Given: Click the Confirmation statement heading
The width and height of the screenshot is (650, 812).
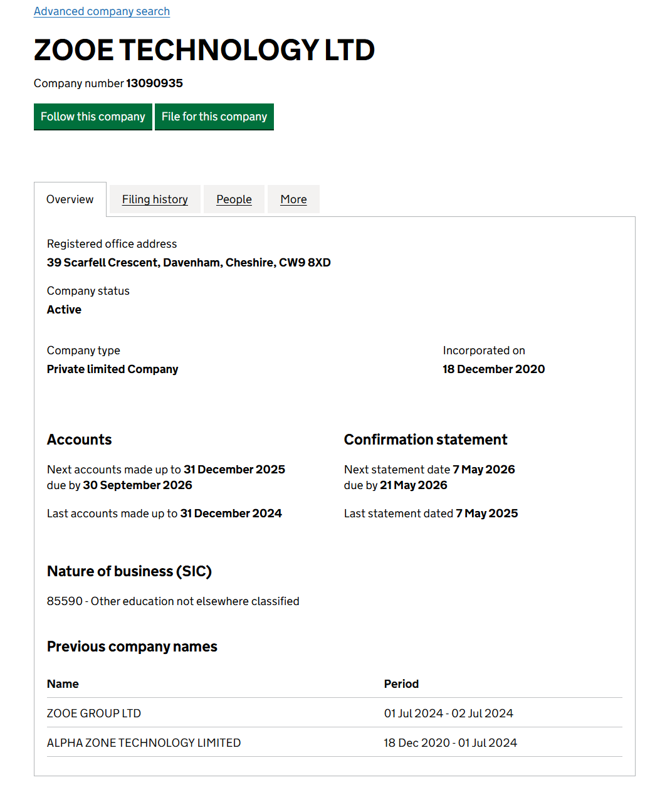Looking at the screenshot, I should click(426, 440).
